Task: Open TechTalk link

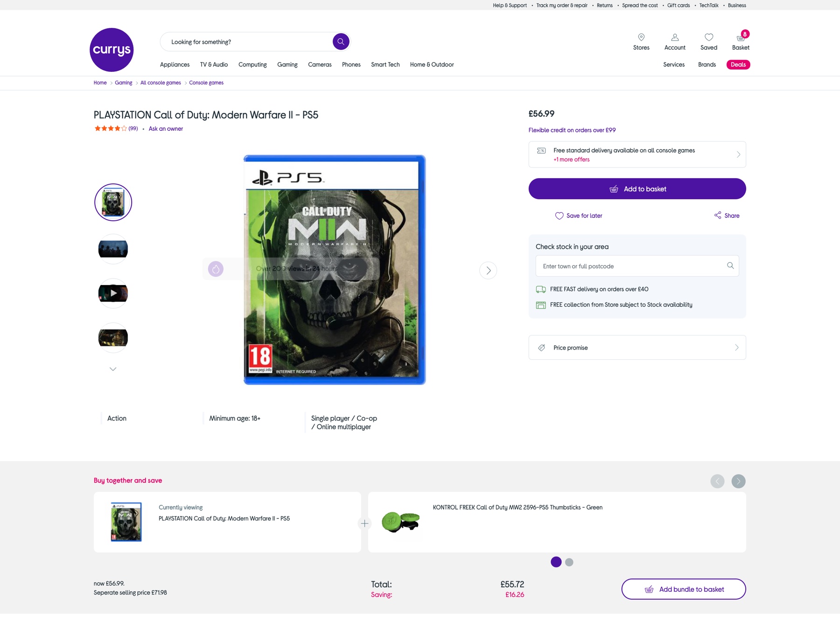Action: pos(708,6)
